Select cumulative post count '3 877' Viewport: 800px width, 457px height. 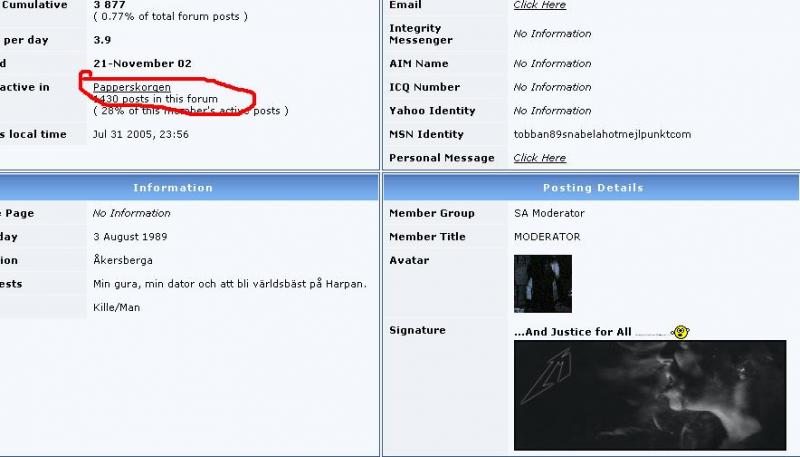click(x=109, y=5)
